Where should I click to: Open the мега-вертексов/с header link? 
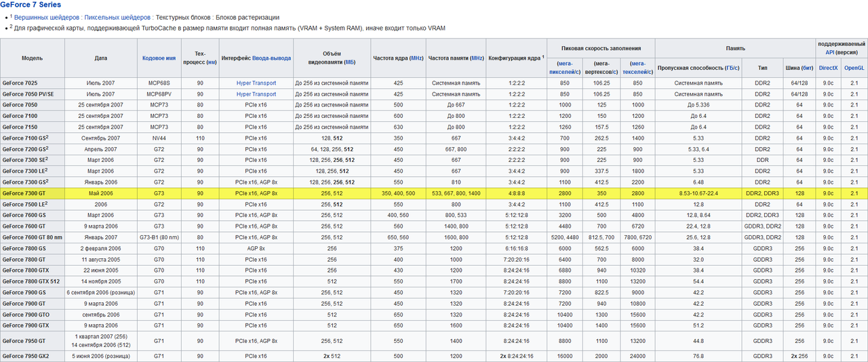[x=600, y=67]
